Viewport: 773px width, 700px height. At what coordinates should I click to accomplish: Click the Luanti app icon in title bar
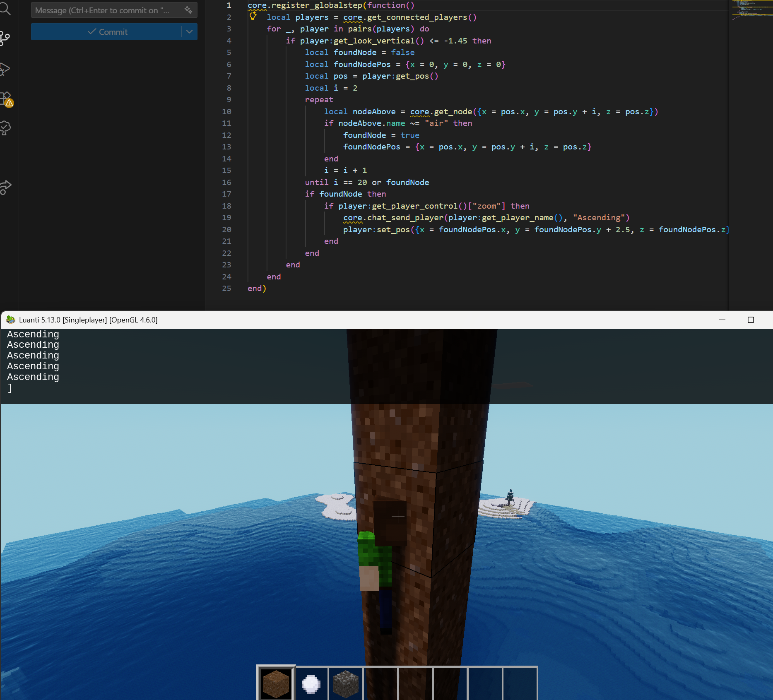(x=11, y=320)
